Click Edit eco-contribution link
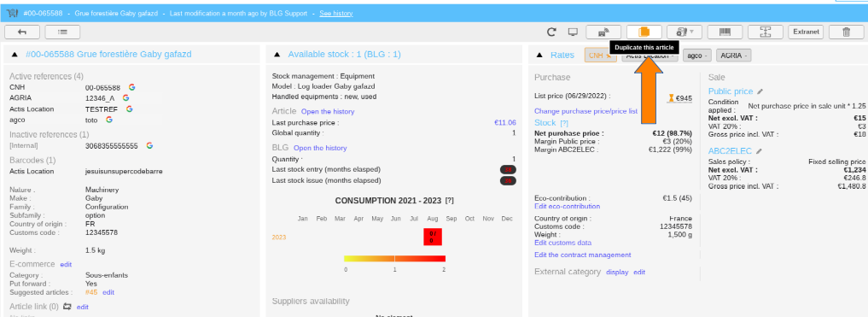This screenshot has width=868, height=317. [567, 206]
